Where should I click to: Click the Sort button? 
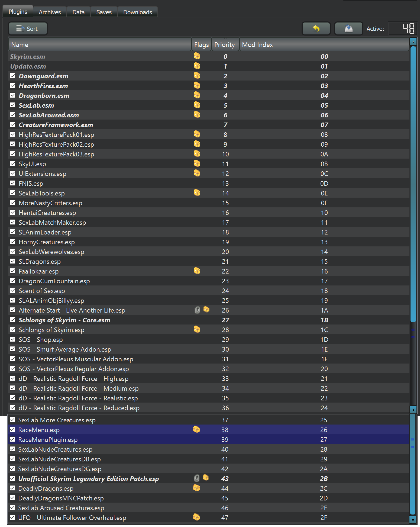pos(28,28)
